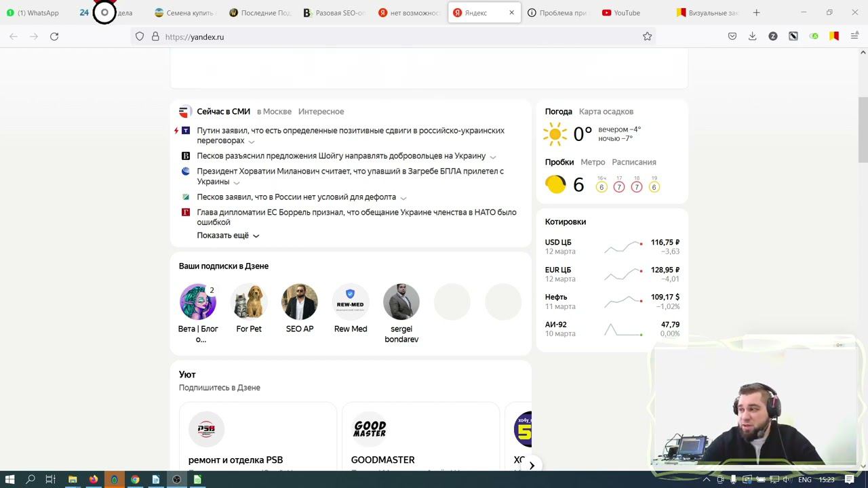The image size is (868, 488).
Task: Switch to Последние Под tab
Action: [x=260, y=12]
